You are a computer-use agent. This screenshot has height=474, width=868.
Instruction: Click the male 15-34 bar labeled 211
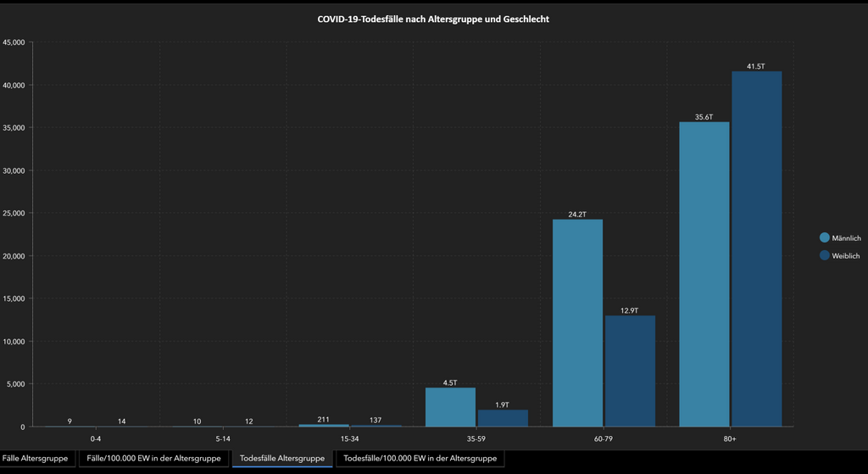pos(324,426)
